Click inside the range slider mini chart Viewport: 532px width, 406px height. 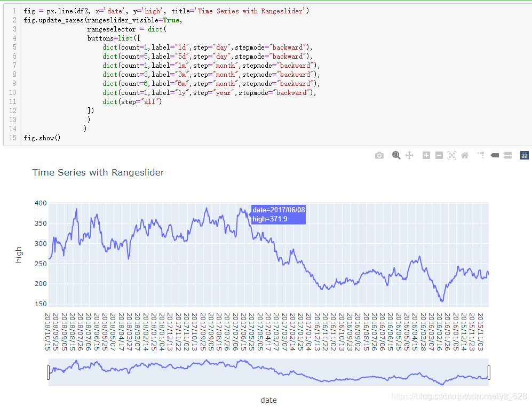pyautogui.click(x=268, y=372)
